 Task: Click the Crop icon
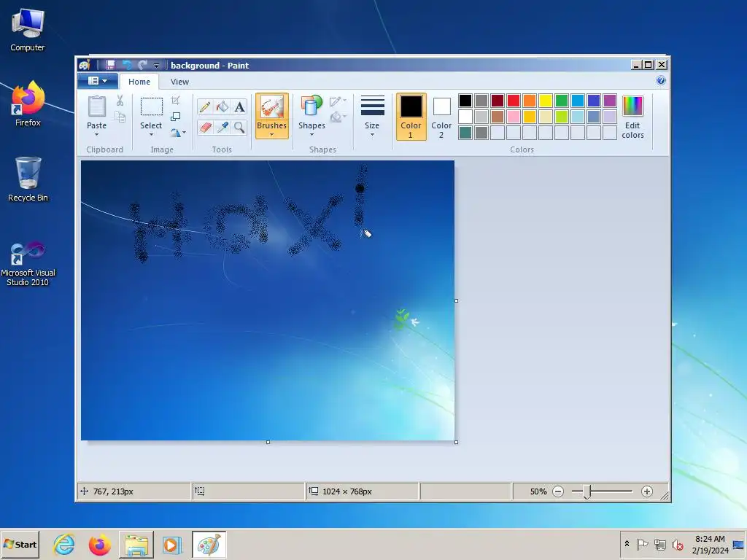coord(176,100)
